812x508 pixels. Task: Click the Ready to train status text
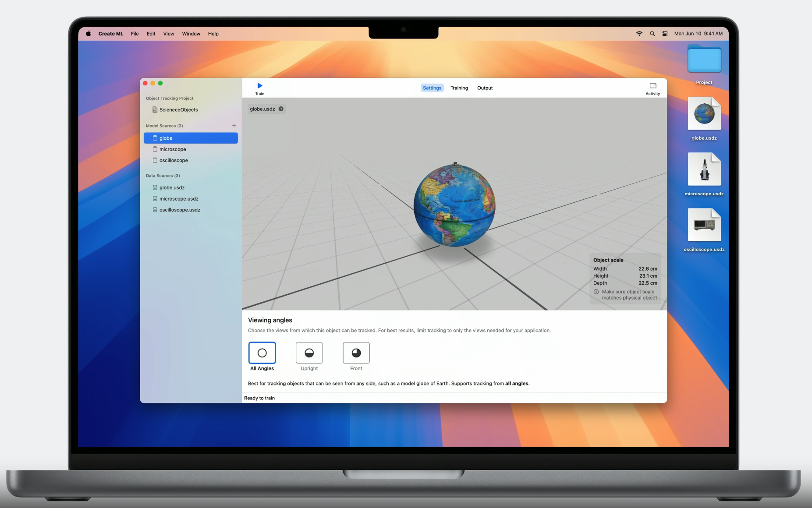point(259,398)
